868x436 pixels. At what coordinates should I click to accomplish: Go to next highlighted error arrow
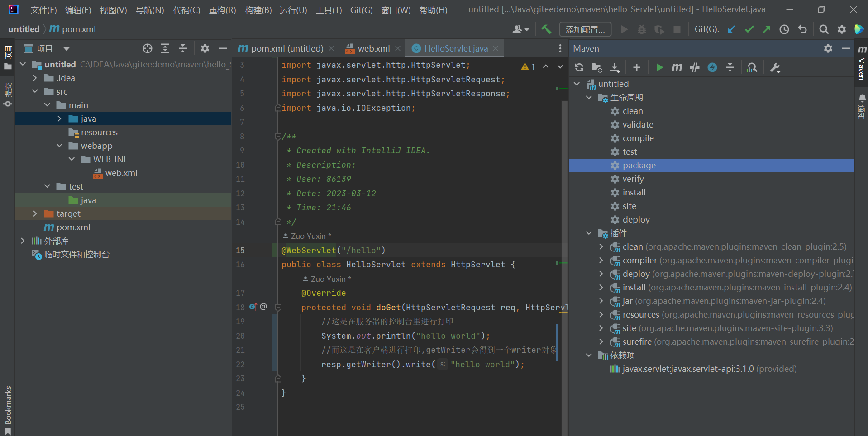click(560, 67)
